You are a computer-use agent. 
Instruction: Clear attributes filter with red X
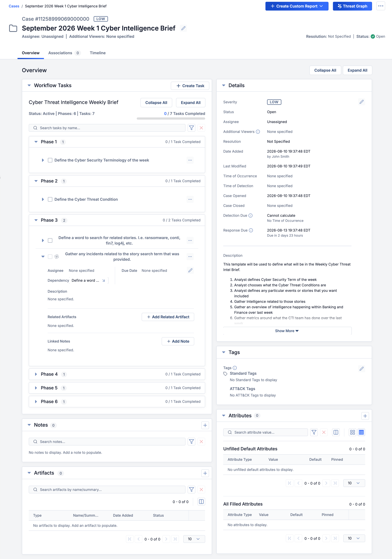click(324, 432)
